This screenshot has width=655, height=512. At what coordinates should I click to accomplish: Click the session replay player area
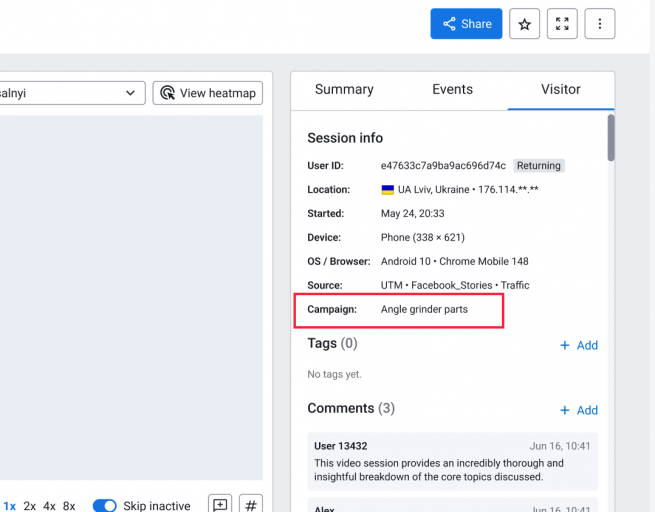[131, 297]
